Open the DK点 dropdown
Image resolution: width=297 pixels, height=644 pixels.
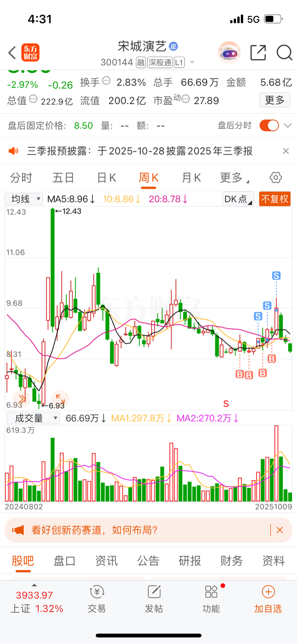click(x=238, y=199)
